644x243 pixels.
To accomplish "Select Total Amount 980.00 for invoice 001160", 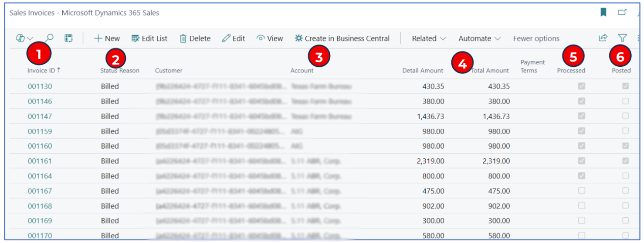I will coord(498,146).
